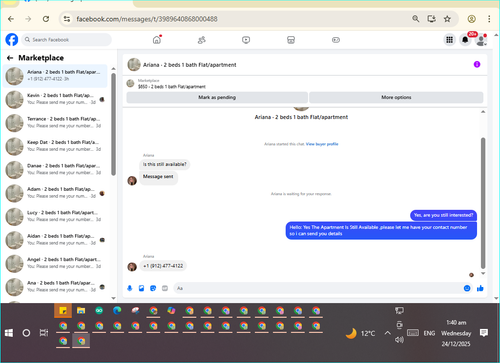Click the conversation list scrollbar
The image size is (500, 363).
click(x=113, y=124)
